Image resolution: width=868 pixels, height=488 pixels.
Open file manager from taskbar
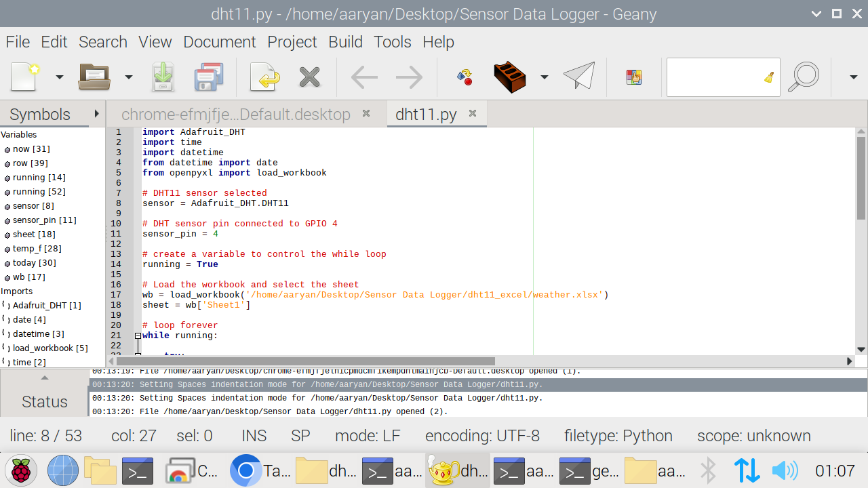100,470
